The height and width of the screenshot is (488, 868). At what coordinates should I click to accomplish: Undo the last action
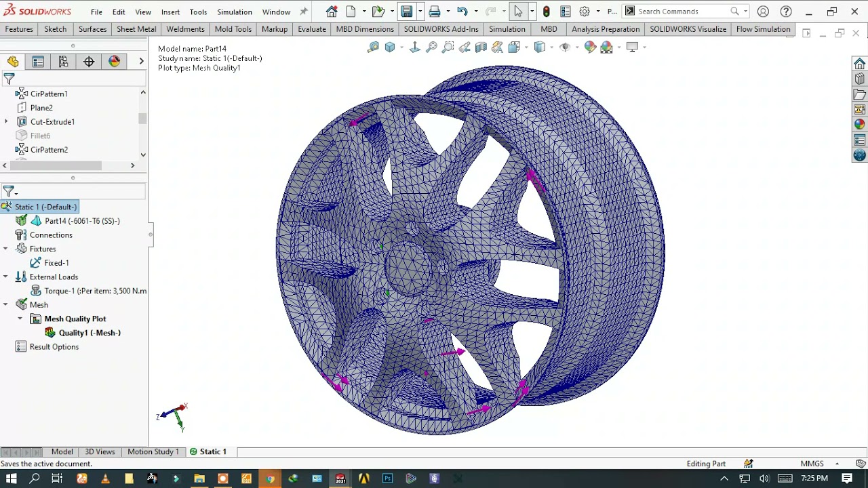[462, 12]
